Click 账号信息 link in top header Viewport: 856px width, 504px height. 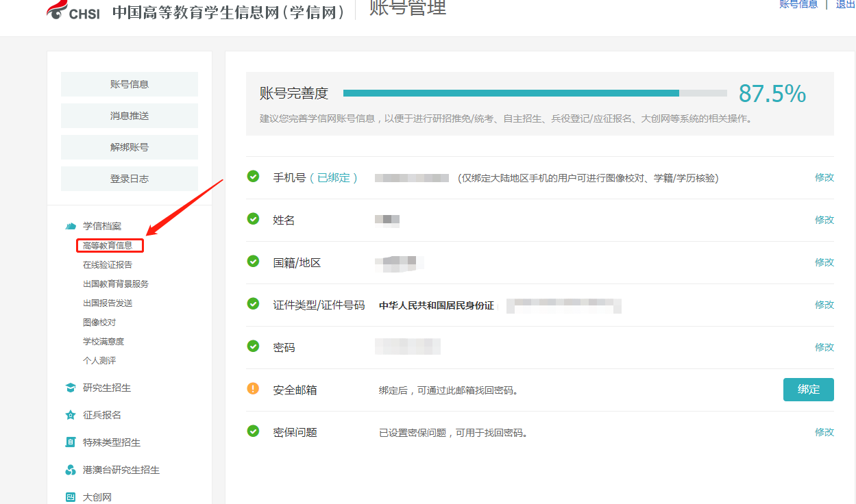(x=798, y=4)
